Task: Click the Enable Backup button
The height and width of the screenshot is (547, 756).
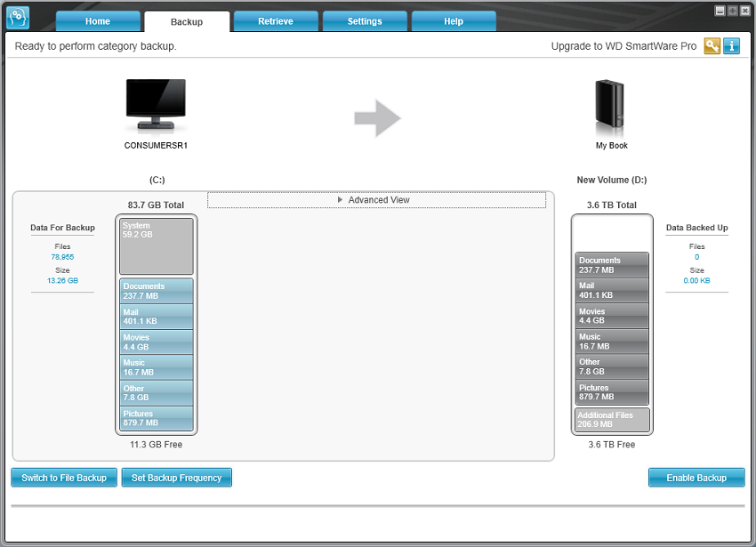Action: tap(696, 478)
